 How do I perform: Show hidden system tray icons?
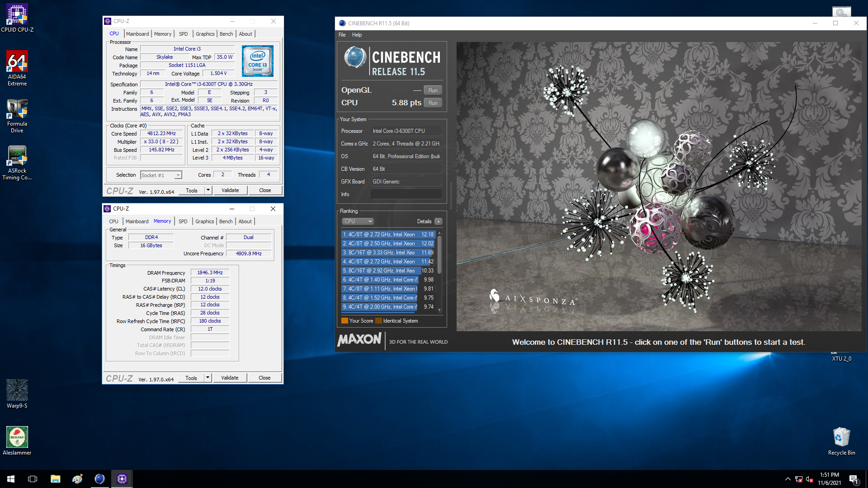pos(788,479)
